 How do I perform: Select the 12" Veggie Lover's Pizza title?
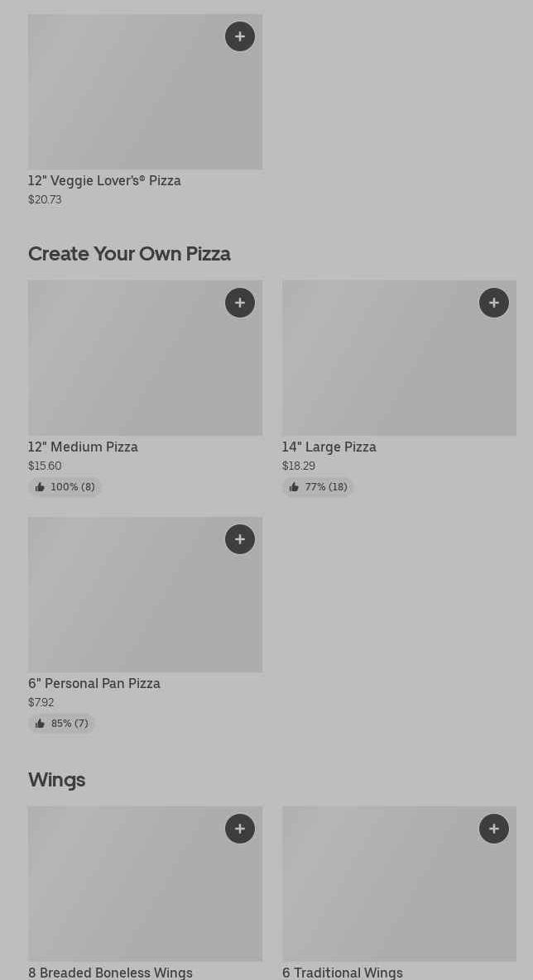click(104, 180)
